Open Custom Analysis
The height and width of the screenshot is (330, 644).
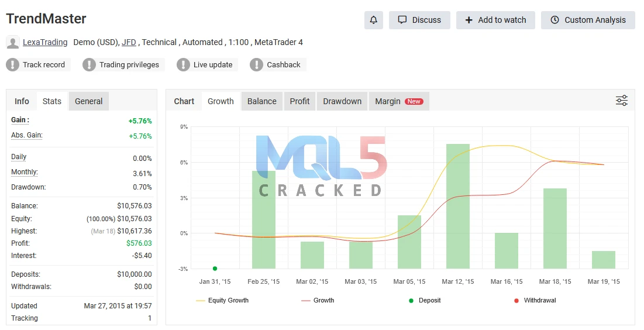(x=588, y=20)
